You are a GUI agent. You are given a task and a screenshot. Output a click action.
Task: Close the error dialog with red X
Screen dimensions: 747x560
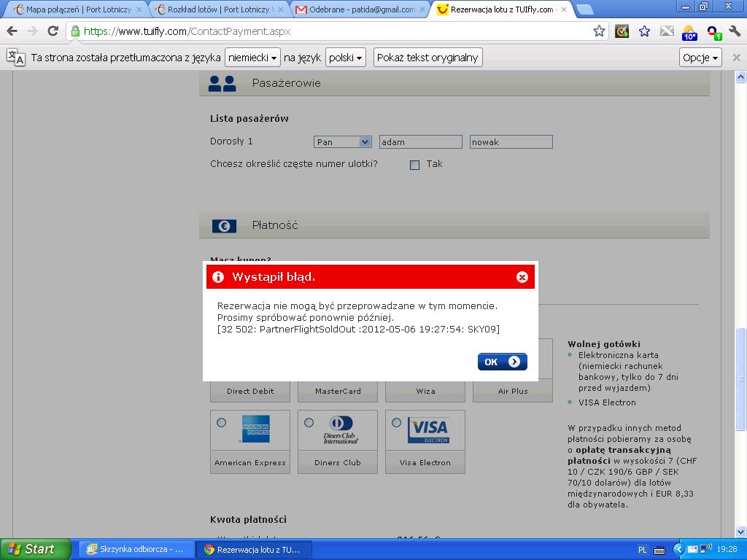point(522,277)
